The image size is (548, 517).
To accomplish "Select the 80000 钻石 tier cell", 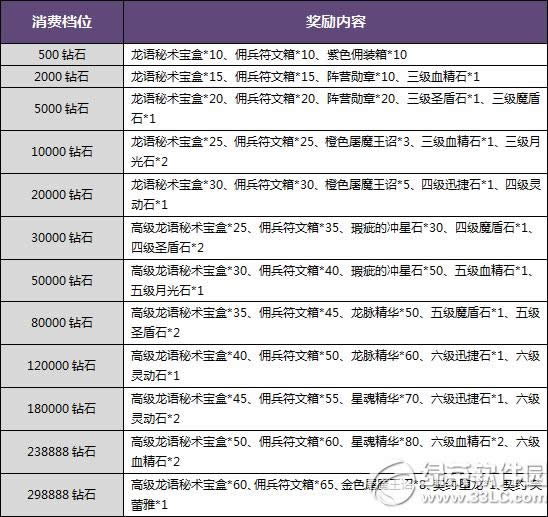I will [x=62, y=323].
